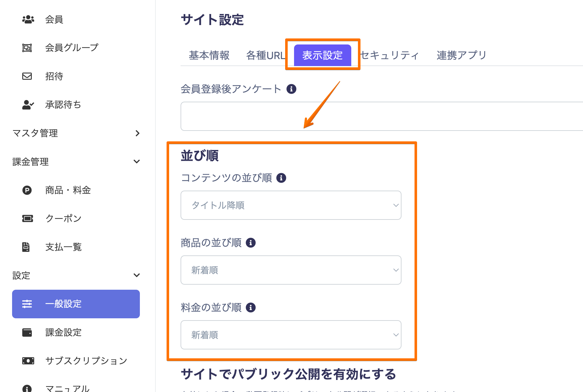Image resolution: width=583 pixels, height=392 pixels.
Task: Click the 承認待ち user-check icon
Action: pyautogui.click(x=28, y=105)
